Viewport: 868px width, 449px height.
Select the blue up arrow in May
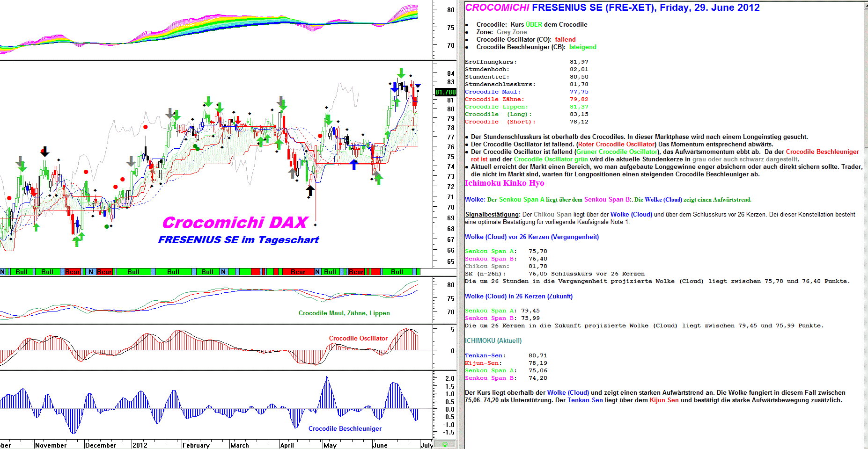coord(354,164)
